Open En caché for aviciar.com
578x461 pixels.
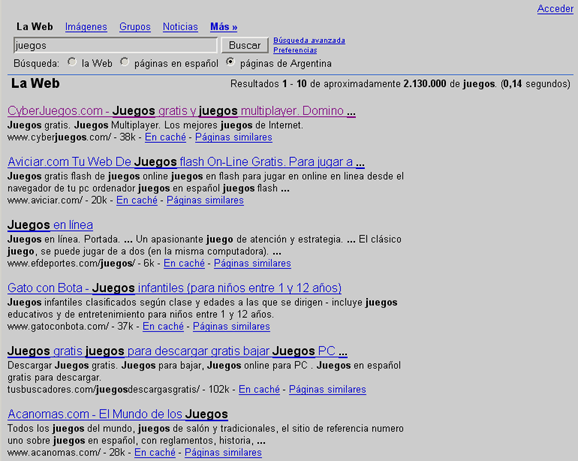point(137,200)
